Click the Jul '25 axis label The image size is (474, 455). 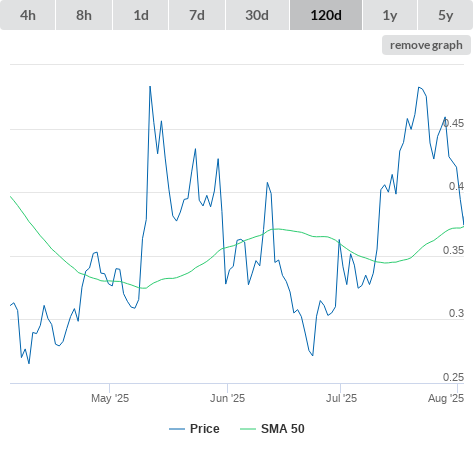coord(341,398)
